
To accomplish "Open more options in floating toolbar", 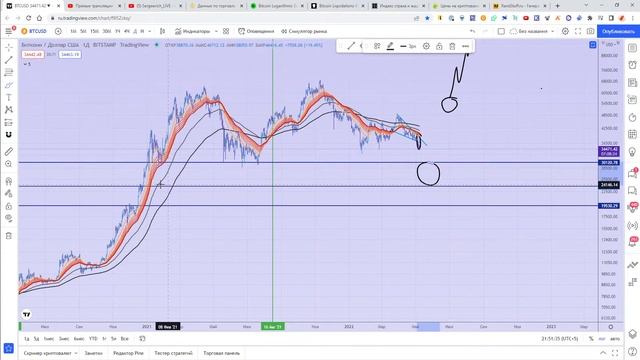I will (465, 46).
